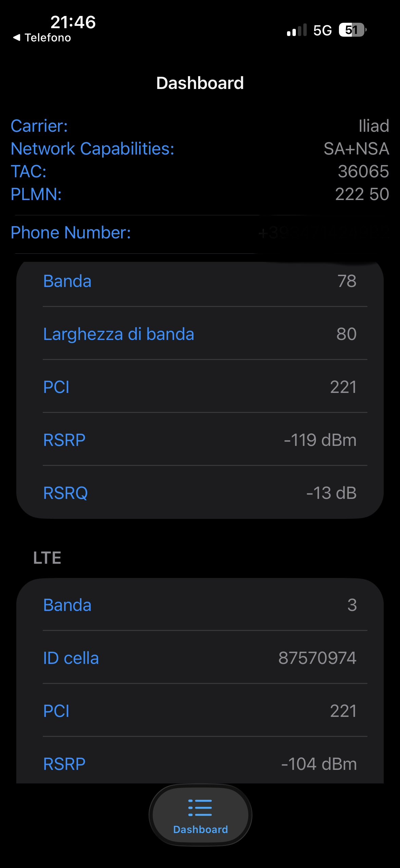
Task: Tap the Dashboard list icon
Action: (200, 807)
